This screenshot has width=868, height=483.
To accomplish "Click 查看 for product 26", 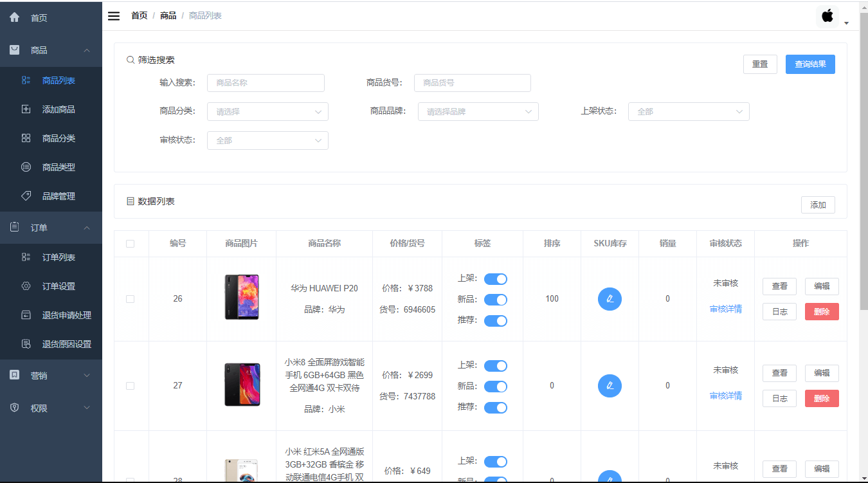I will [x=779, y=286].
